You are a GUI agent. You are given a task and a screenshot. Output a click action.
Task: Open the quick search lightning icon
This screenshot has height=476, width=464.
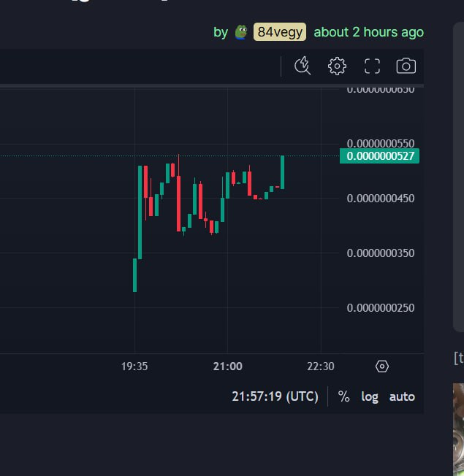coord(303,66)
